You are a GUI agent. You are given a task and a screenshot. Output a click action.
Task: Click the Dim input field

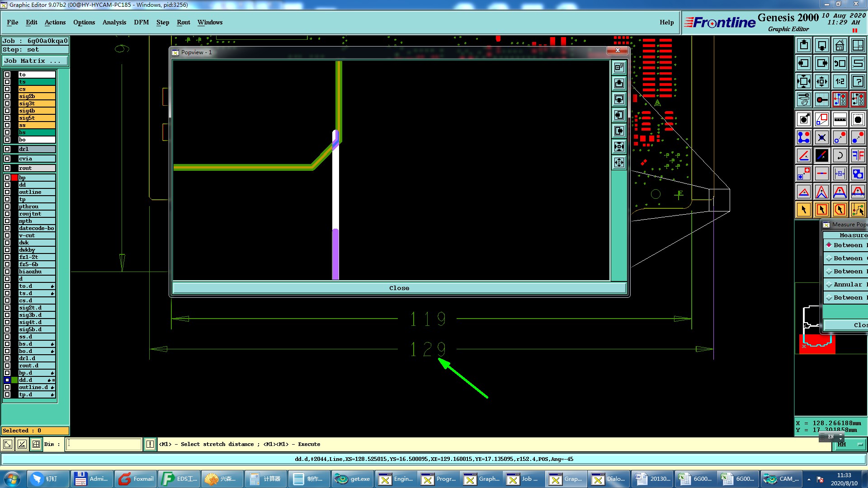[104, 445]
